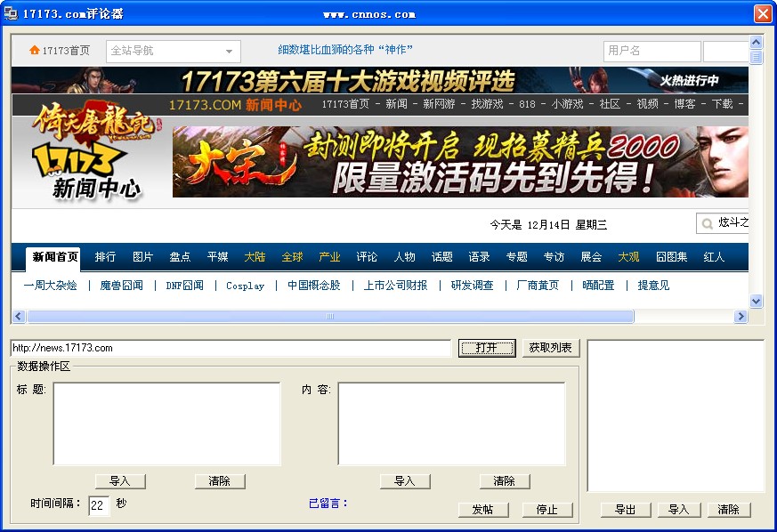
Task: Open the 一周大杂烩 link
Action: tap(50, 286)
